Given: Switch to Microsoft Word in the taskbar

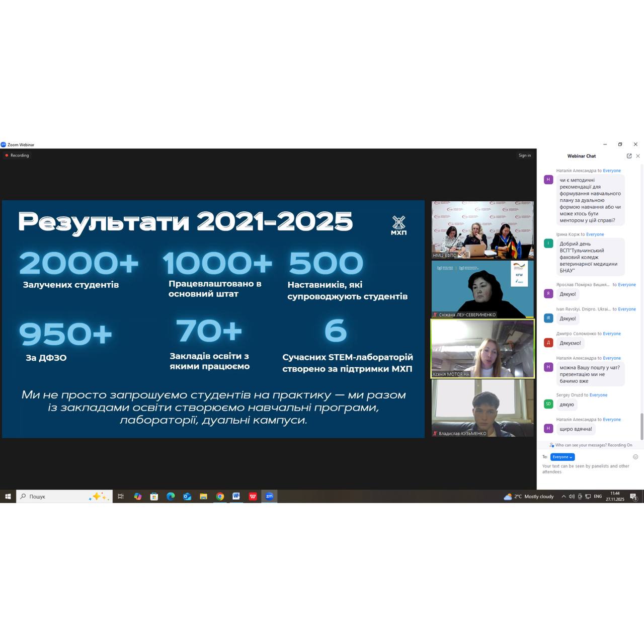Looking at the screenshot, I should pos(236,497).
